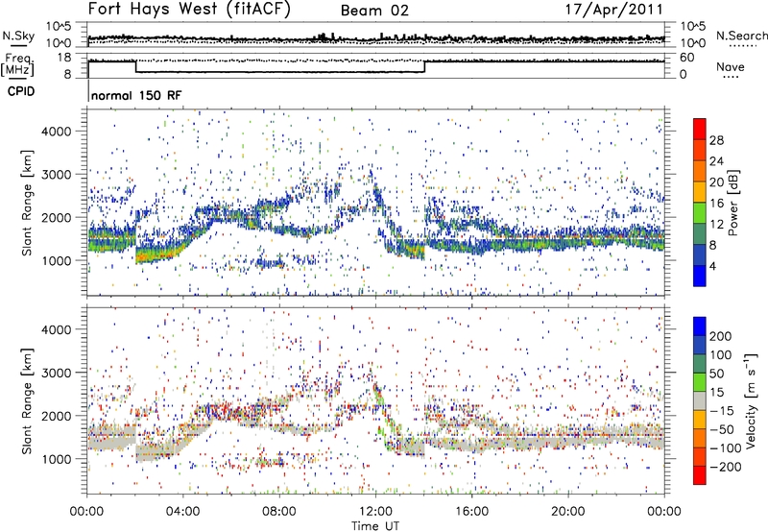Click the 'Beam 02' label

[374, 11]
